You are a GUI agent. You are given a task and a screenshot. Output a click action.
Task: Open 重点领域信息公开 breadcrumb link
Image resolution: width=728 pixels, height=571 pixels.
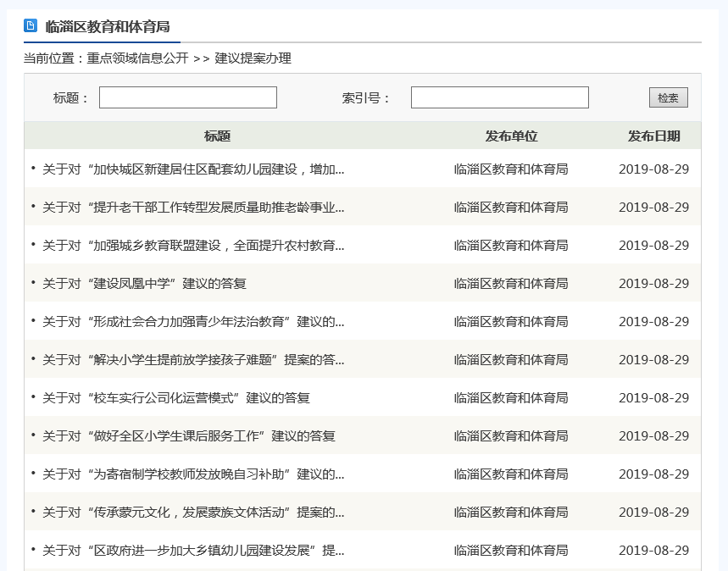[137, 58]
